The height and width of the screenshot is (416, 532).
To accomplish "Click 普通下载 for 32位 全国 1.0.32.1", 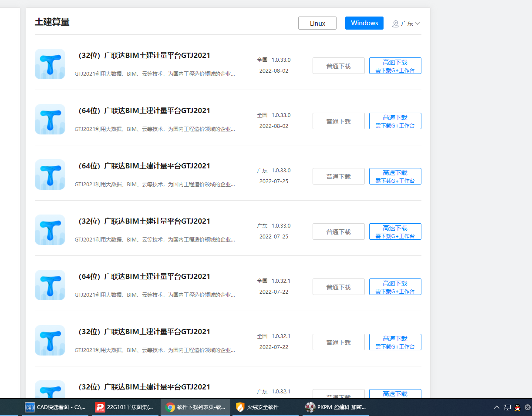I will [x=339, y=342].
